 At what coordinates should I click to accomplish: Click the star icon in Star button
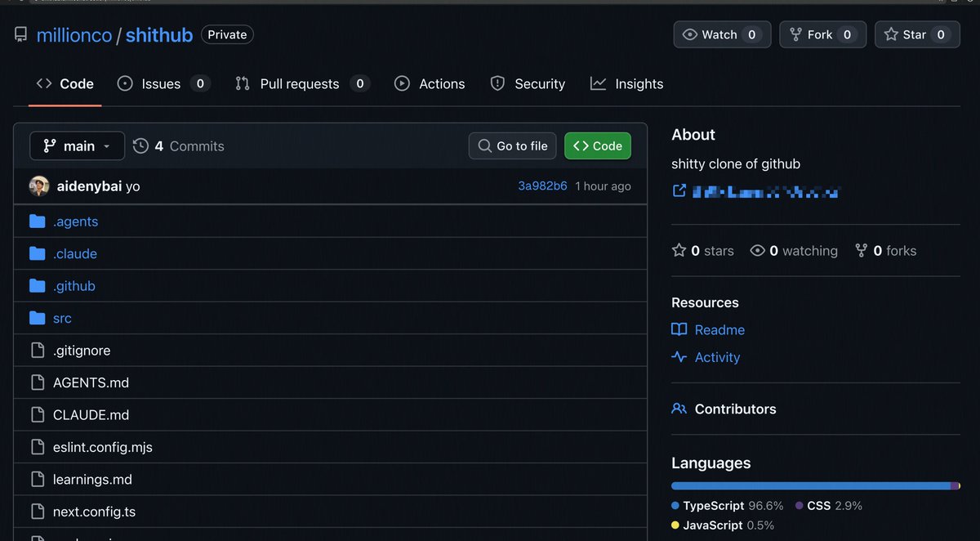click(x=891, y=34)
